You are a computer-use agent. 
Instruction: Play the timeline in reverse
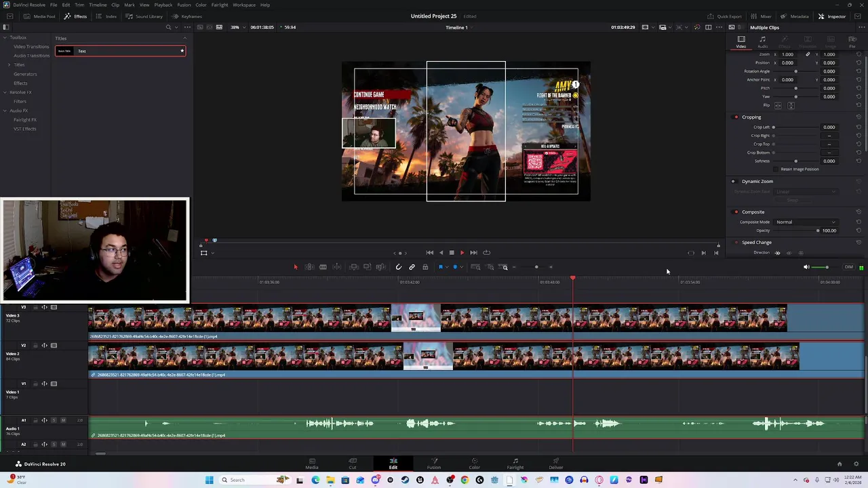pyautogui.click(x=441, y=253)
